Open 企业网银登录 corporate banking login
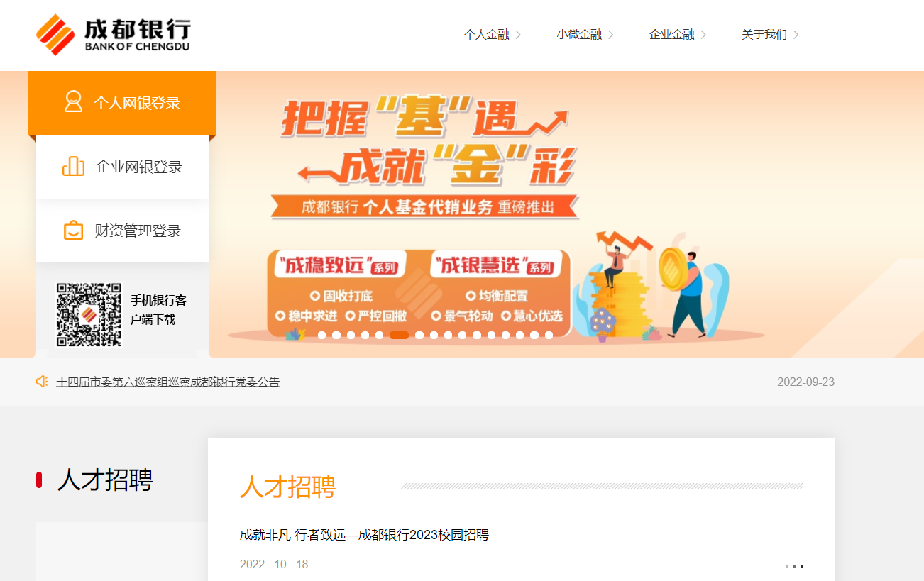 click(x=122, y=167)
